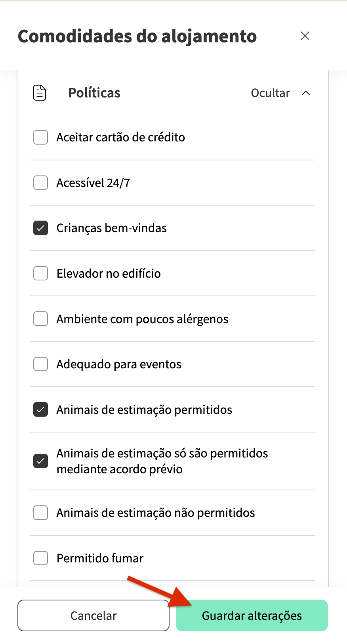Click Guardar alterações to save
Image resolution: width=347 pixels, height=644 pixels.
point(252,615)
